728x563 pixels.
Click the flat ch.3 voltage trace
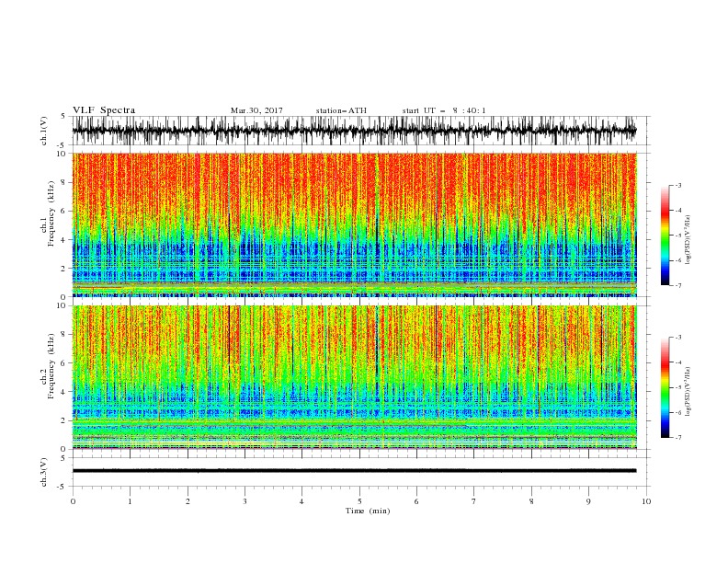tap(354, 471)
